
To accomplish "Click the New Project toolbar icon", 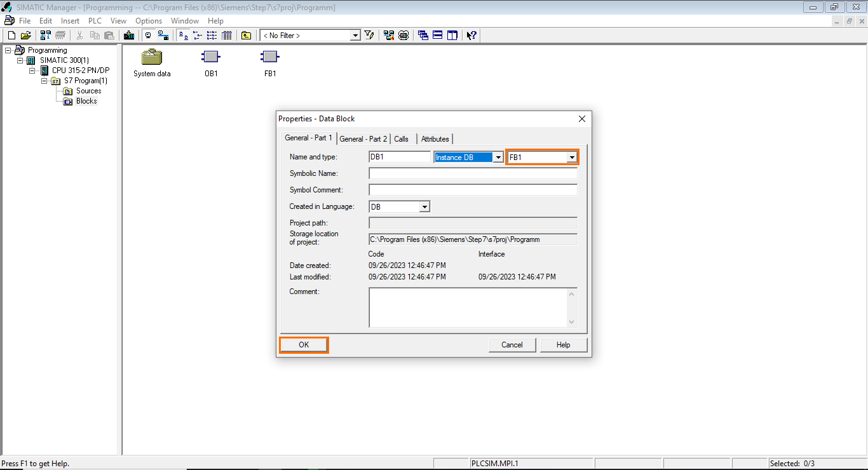I will (x=11, y=36).
